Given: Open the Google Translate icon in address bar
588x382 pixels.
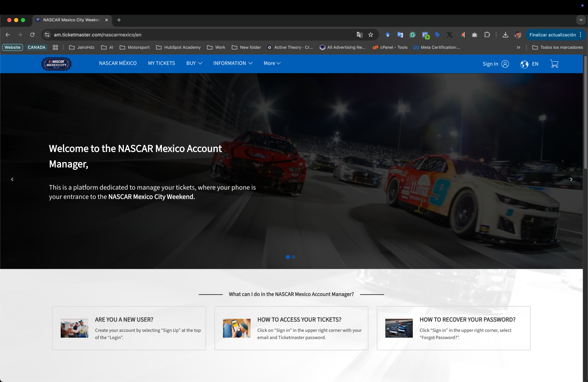Looking at the screenshot, I should click(359, 35).
